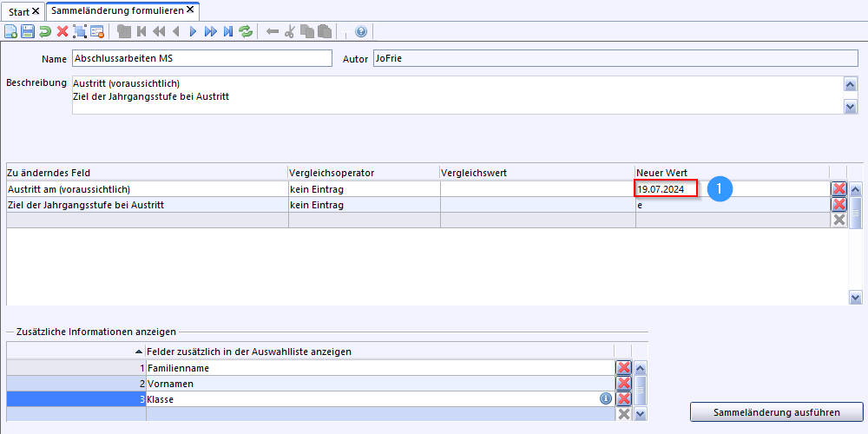This screenshot has height=434, width=868.
Task: Click the new record toolbar icon
Action: (x=10, y=31)
